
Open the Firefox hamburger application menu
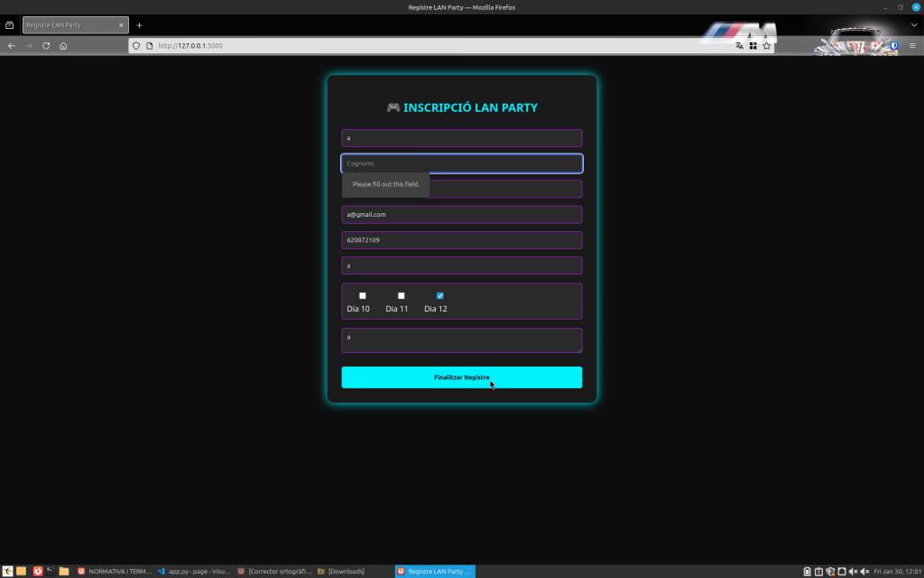[911, 45]
